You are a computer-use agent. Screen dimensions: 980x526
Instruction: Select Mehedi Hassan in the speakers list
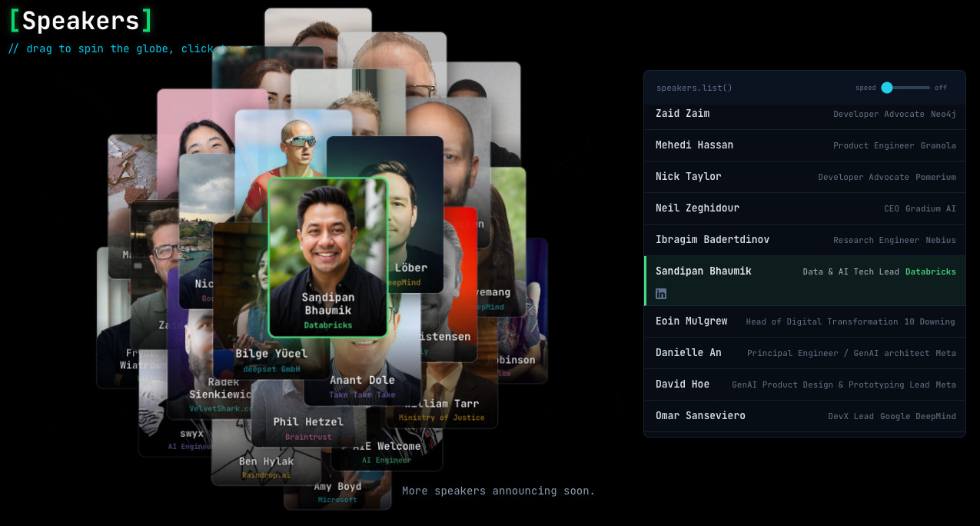pos(805,145)
